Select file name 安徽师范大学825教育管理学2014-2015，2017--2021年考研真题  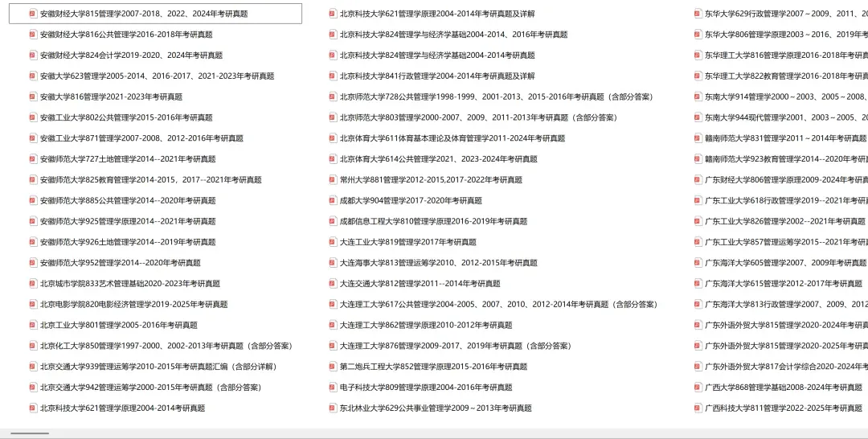coord(150,180)
